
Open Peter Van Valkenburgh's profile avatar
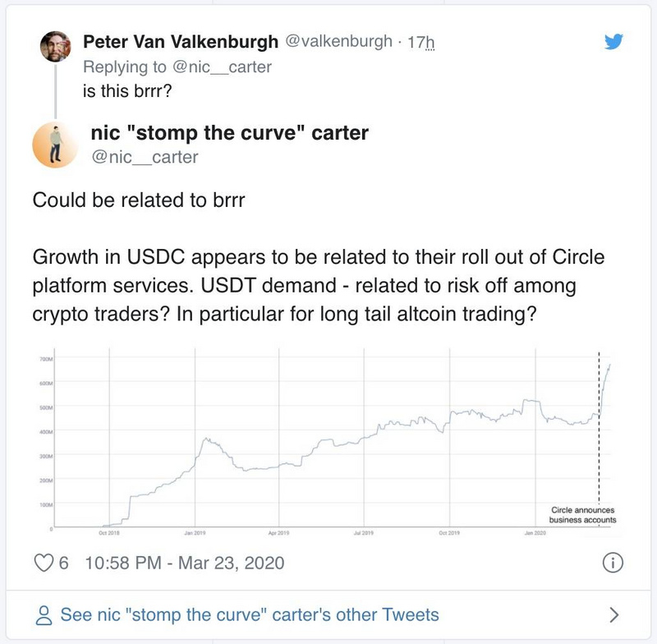[55, 46]
